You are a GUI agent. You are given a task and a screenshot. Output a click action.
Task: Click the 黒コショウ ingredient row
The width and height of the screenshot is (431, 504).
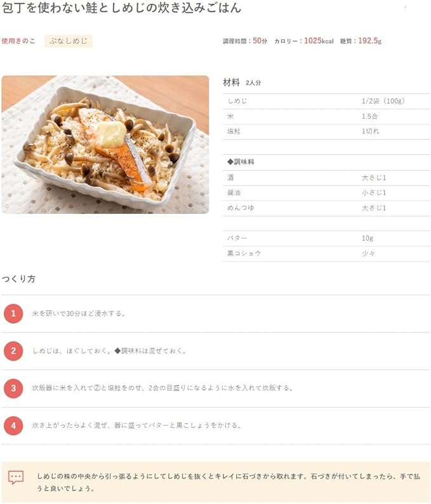point(326,254)
